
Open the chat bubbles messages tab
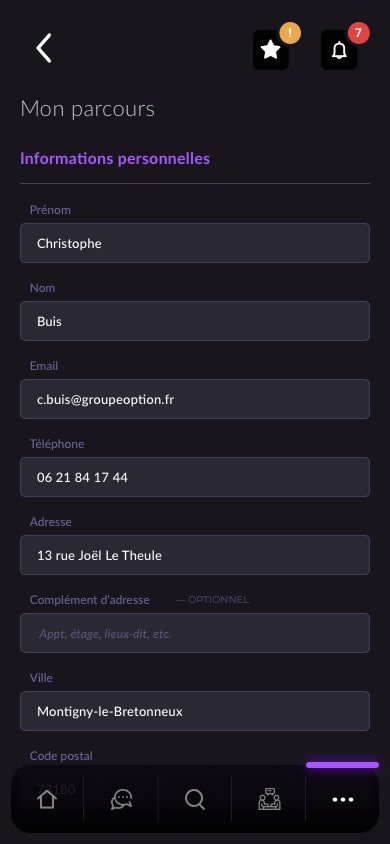[x=121, y=799]
